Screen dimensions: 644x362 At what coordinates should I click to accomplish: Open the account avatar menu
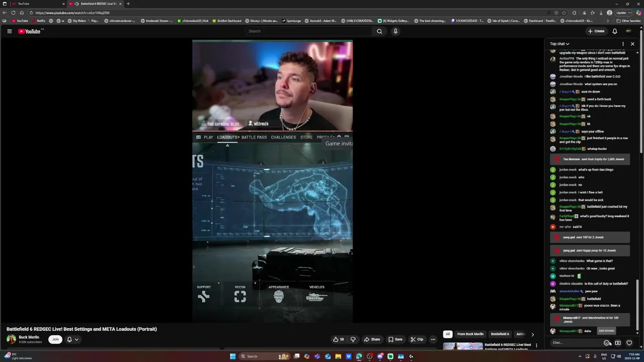pyautogui.click(x=628, y=31)
